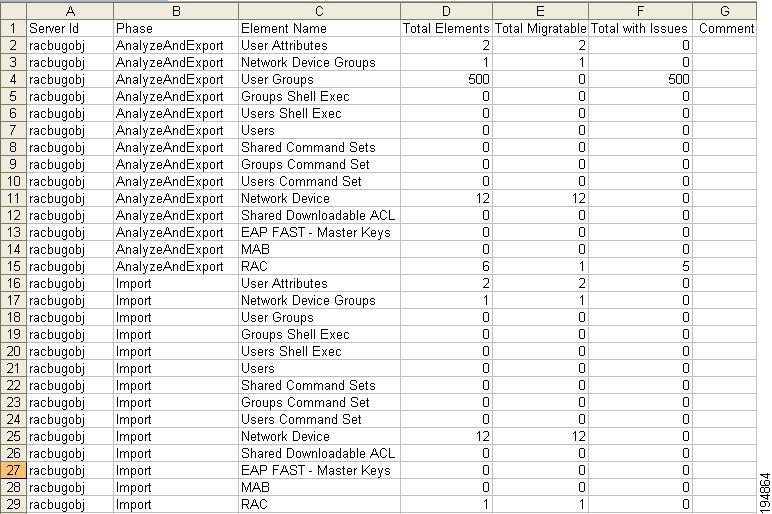
Task: Select User Groups cell in row 4
Action: click(x=319, y=79)
